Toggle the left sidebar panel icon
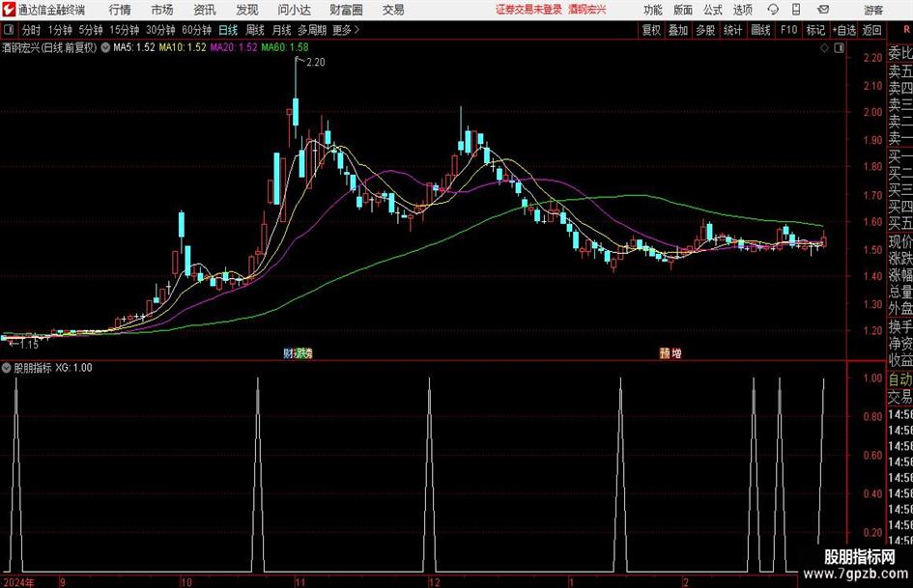Screen dimensions: 913x588 point(9,30)
